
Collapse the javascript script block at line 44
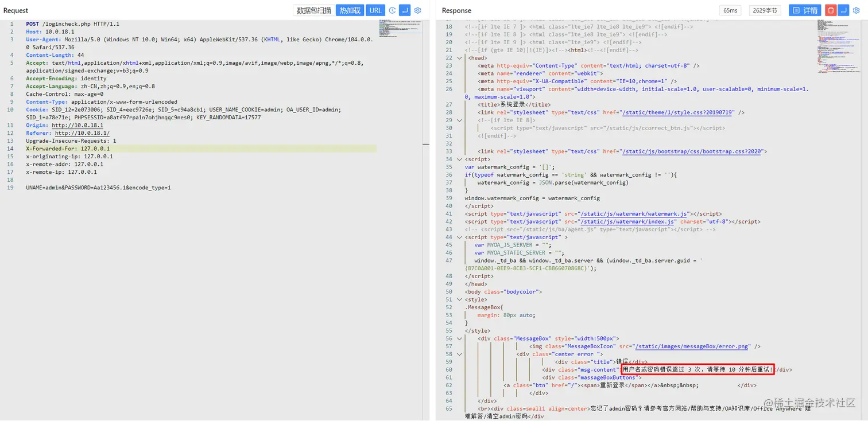coord(459,237)
